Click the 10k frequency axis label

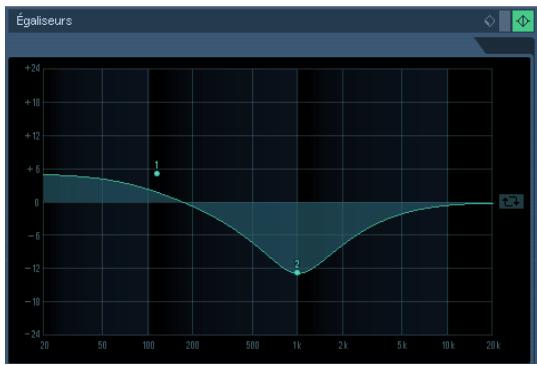pyautogui.click(x=448, y=345)
